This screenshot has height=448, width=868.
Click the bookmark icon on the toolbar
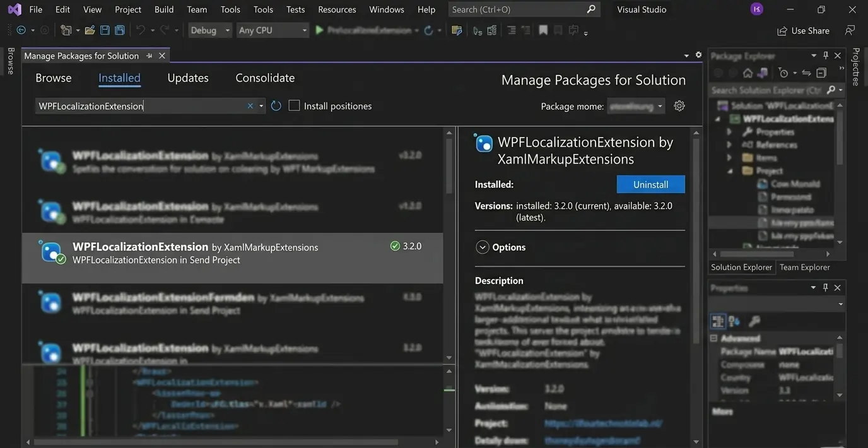click(x=543, y=30)
